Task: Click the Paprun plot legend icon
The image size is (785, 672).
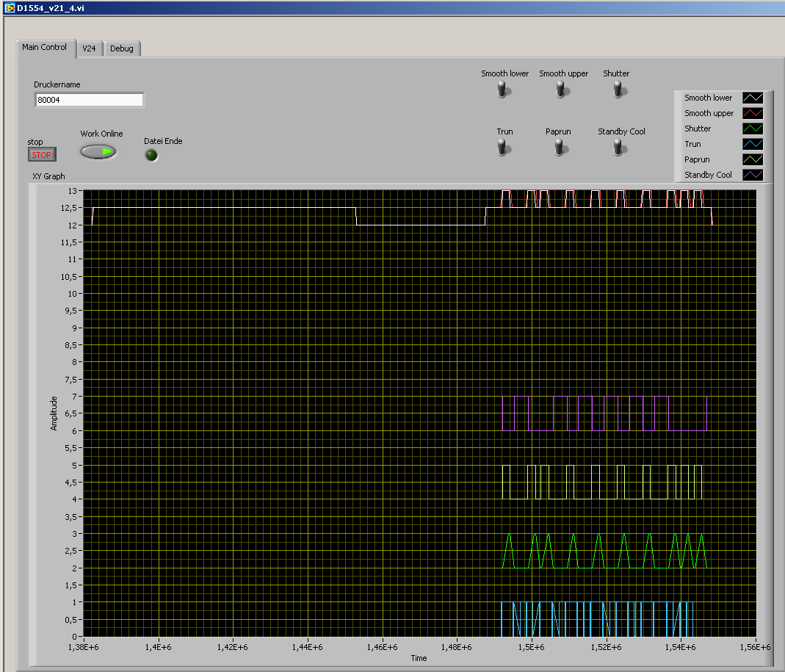Action: [753, 159]
